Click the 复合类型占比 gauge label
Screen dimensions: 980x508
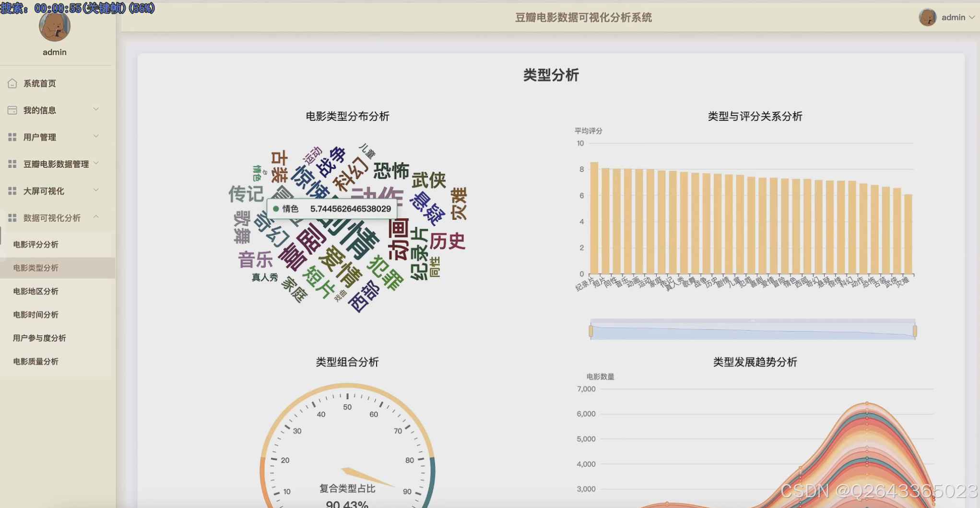click(347, 489)
